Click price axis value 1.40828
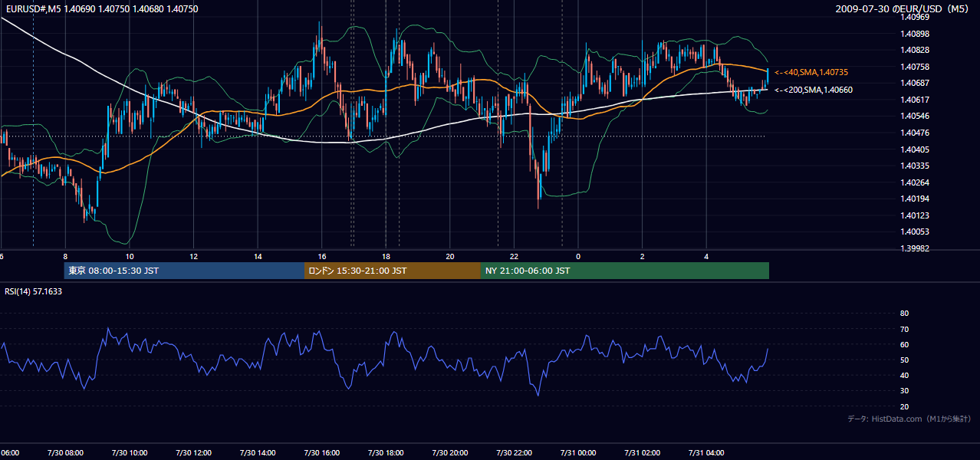 pyautogui.click(x=914, y=50)
